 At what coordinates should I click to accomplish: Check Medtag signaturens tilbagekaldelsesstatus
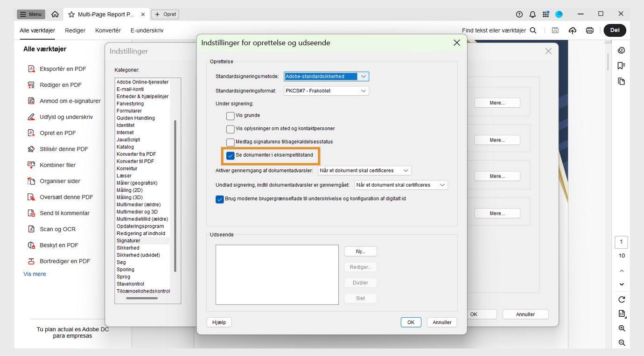[x=231, y=142]
